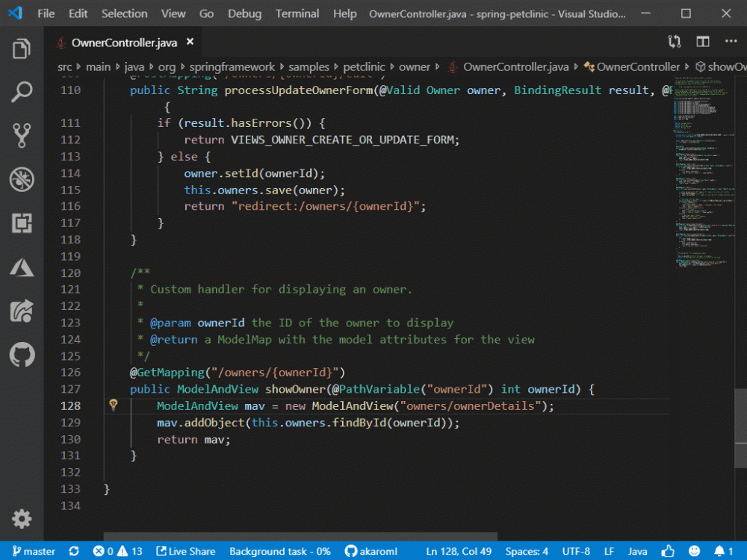This screenshot has height=560, width=747.
Task: Open the Search panel
Action: 20,92
